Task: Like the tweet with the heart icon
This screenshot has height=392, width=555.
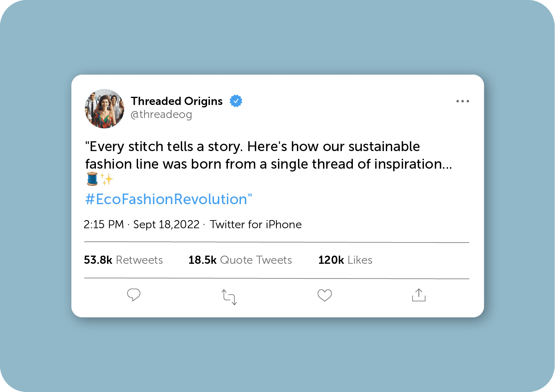Action: pyautogui.click(x=325, y=295)
